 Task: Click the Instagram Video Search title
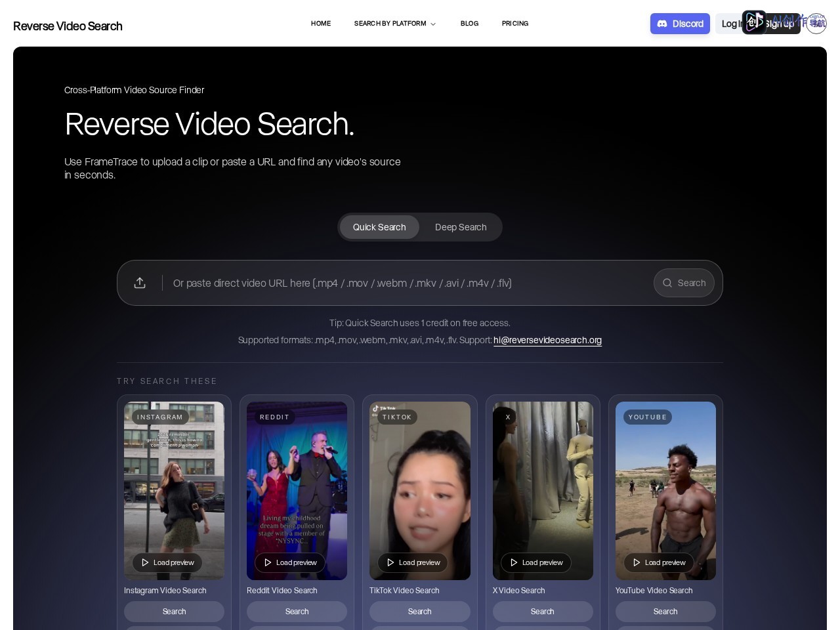[165, 591]
